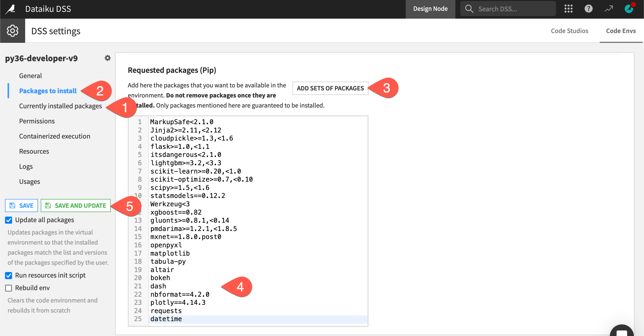Switch to the Code Studios tab
The height and width of the screenshot is (336, 644).
pyautogui.click(x=569, y=31)
